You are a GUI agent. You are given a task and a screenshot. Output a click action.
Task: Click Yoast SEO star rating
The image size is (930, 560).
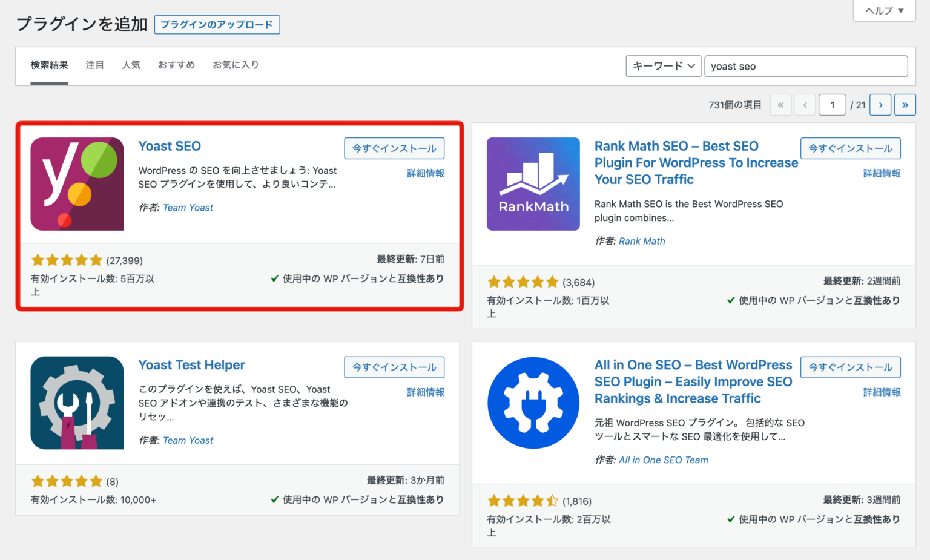(67, 260)
